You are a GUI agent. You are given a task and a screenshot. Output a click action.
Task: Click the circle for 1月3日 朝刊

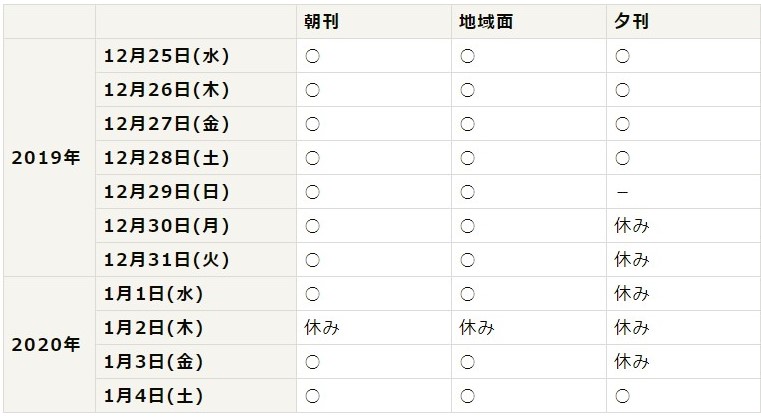(x=312, y=361)
